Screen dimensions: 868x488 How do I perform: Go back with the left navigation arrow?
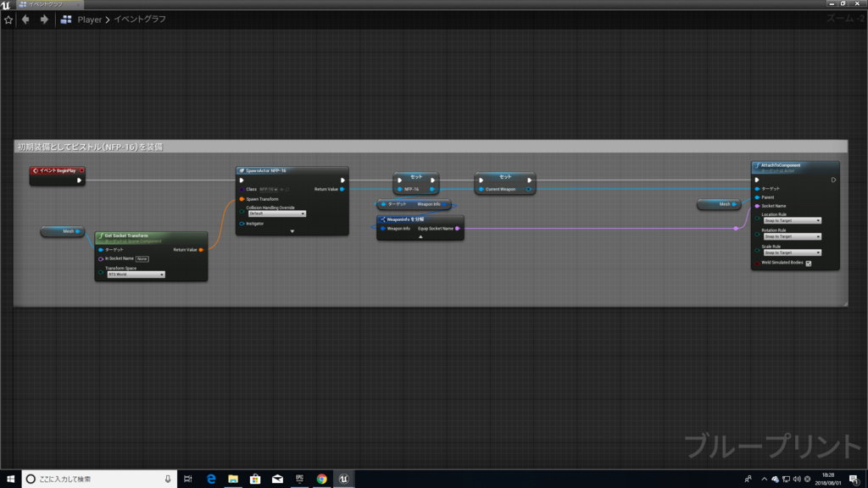(25, 19)
